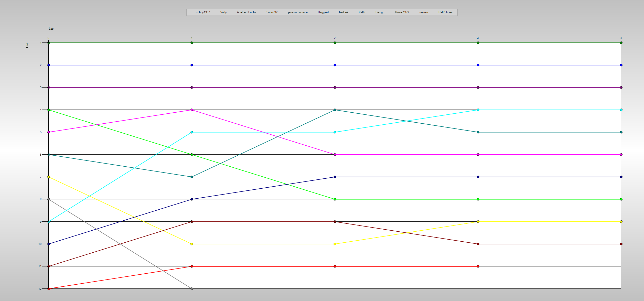Image resolution: width=644 pixels, height=301 pixels.
Task: Click Kallli's gray marker at lap 0
Action: 49,199
